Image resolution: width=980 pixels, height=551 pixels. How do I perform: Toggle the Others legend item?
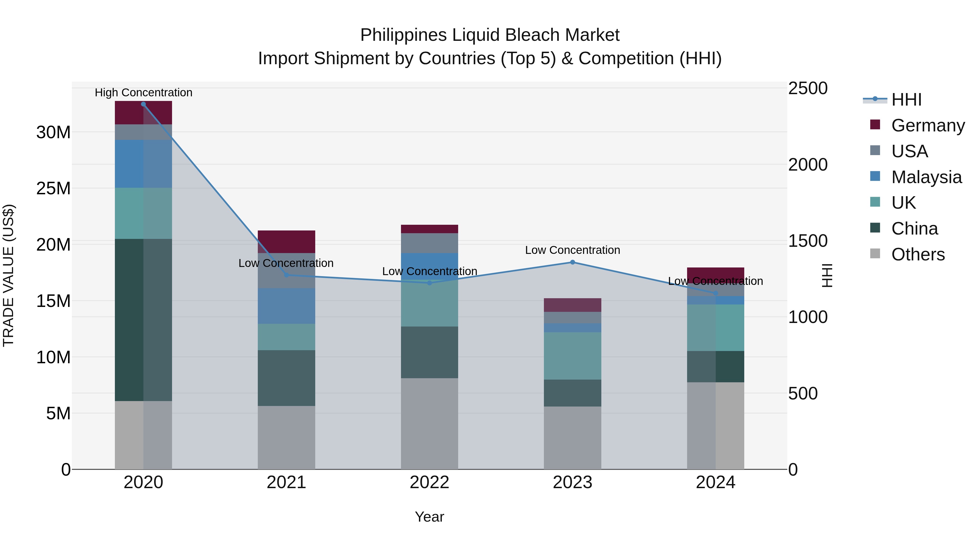(x=907, y=254)
